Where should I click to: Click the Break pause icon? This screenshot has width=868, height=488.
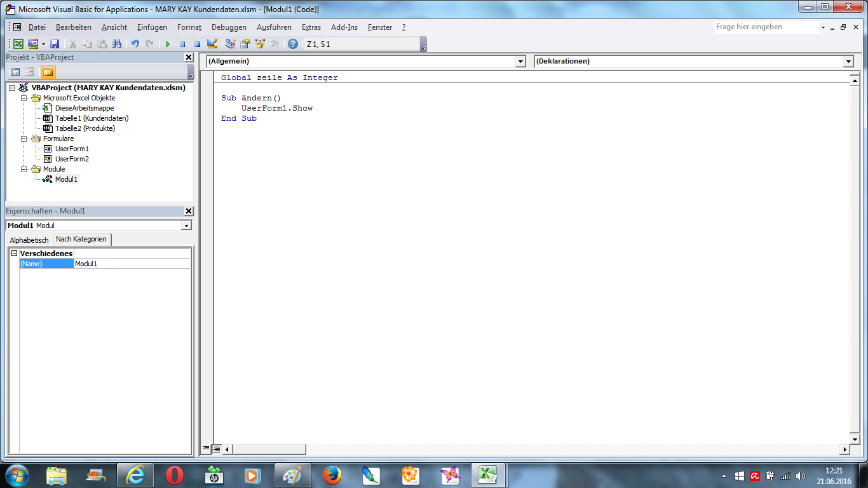(182, 44)
